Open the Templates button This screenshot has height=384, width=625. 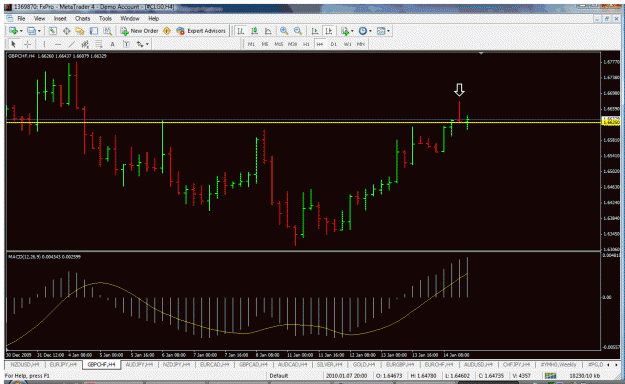(381, 31)
